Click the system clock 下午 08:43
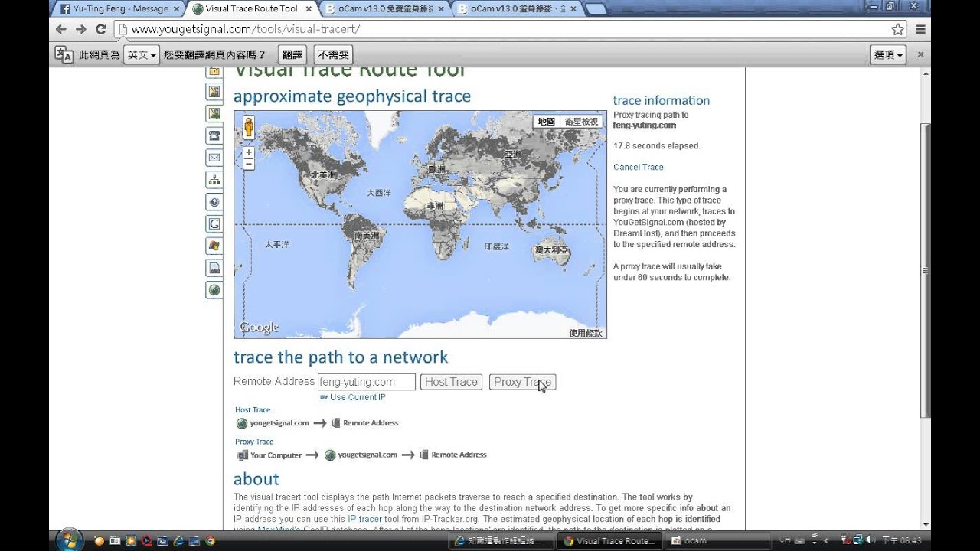This screenshot has height=551, width=980. pos(901,540)
